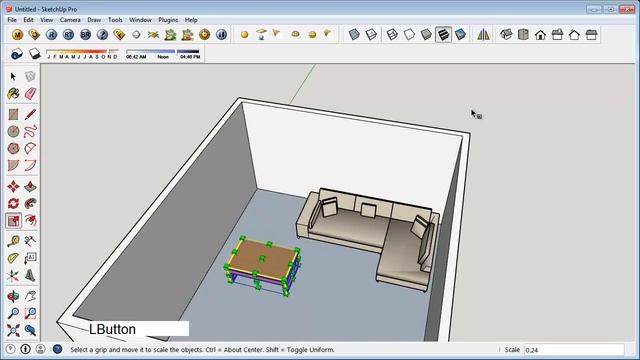
Task: Select the Move tool
Action: coord(13,187)
